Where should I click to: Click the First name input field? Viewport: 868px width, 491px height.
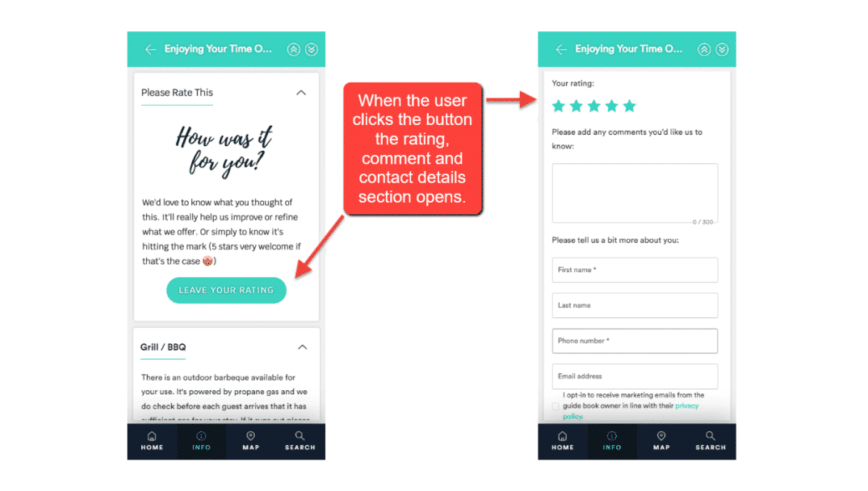[x=635, y=269]
